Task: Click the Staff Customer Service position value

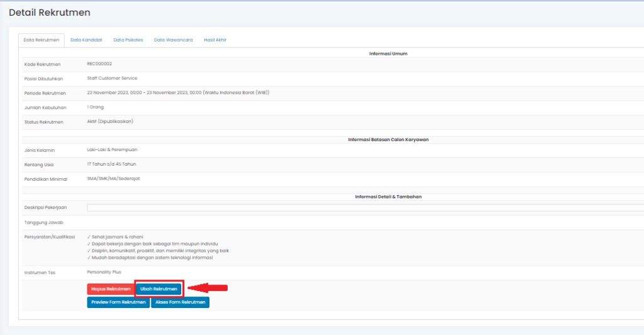Action: (x=112, y=78)
